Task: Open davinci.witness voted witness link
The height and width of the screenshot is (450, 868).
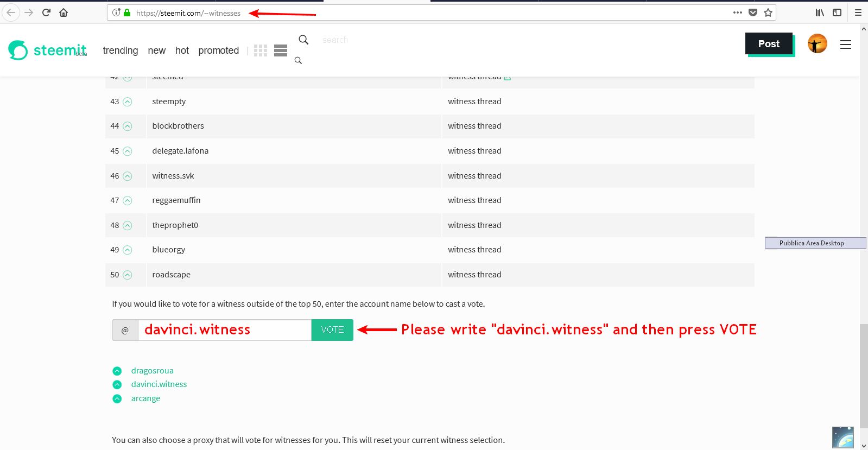Action: (159, 384)
